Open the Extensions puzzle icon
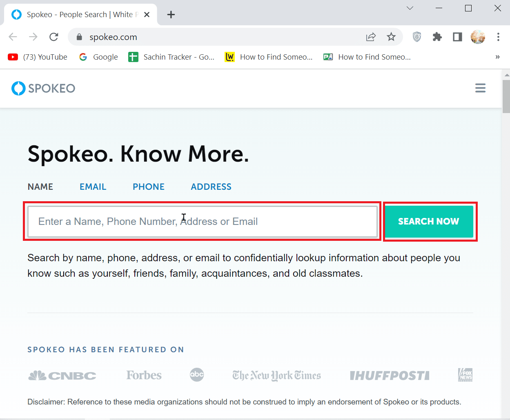 [437, 37]
